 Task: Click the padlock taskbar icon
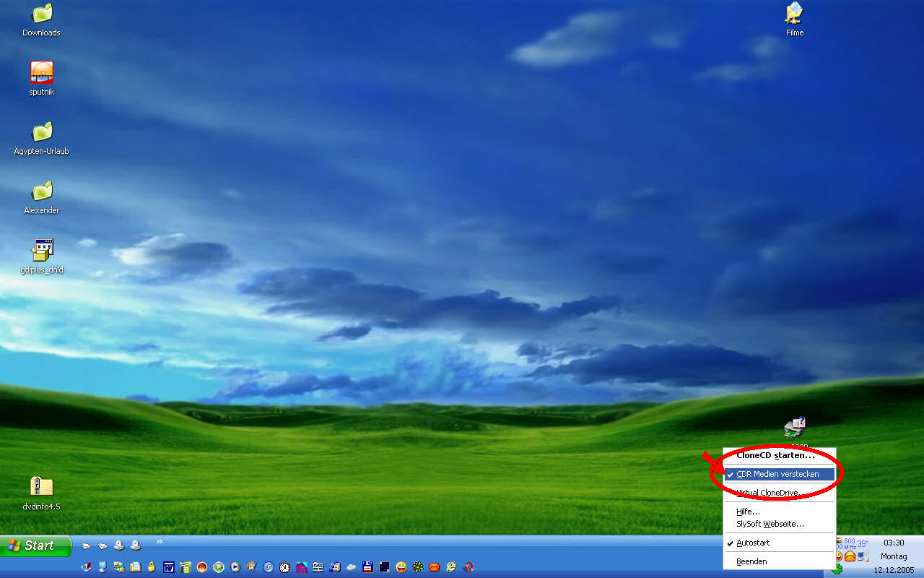(152, 567)
